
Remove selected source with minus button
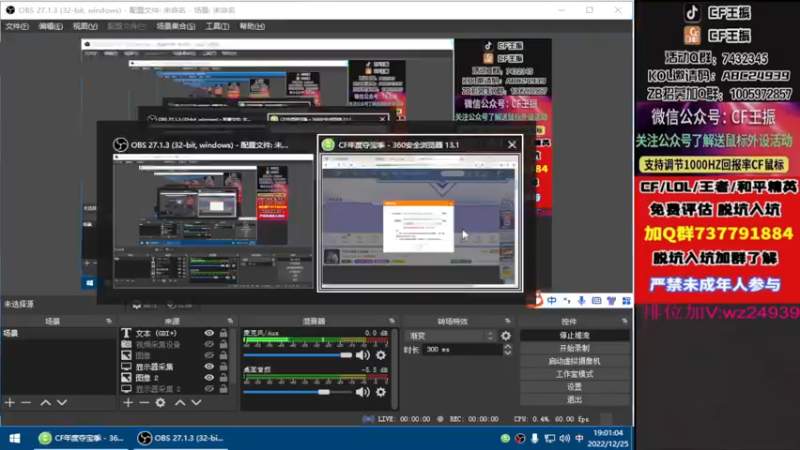(144, 403)
